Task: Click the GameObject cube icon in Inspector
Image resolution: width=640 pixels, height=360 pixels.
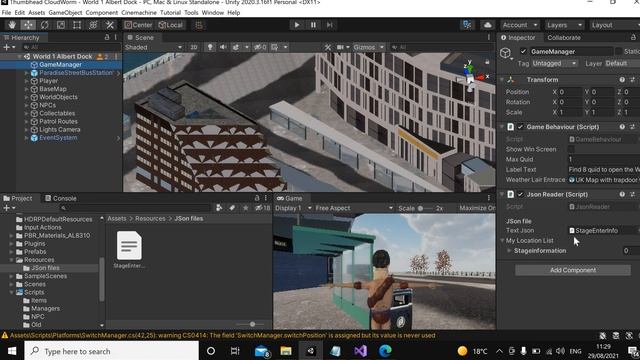Action: 506,53
